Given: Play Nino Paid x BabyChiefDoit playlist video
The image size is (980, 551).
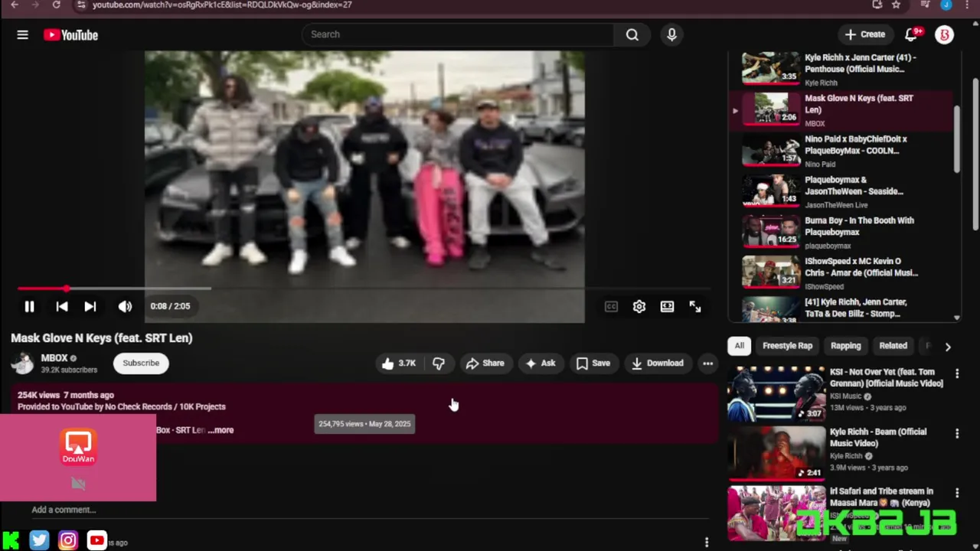Looking at the screenshot, I should click(840, 150).
